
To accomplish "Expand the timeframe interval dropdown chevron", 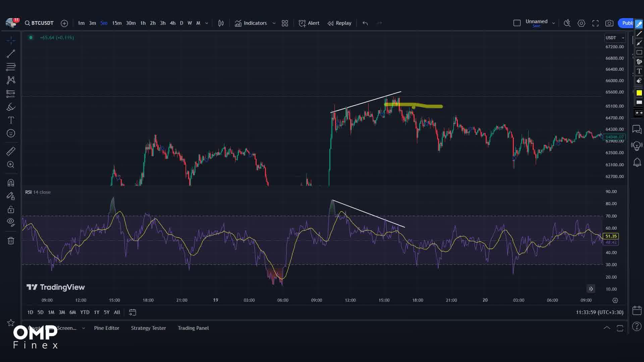I will [x=207, y=23].
